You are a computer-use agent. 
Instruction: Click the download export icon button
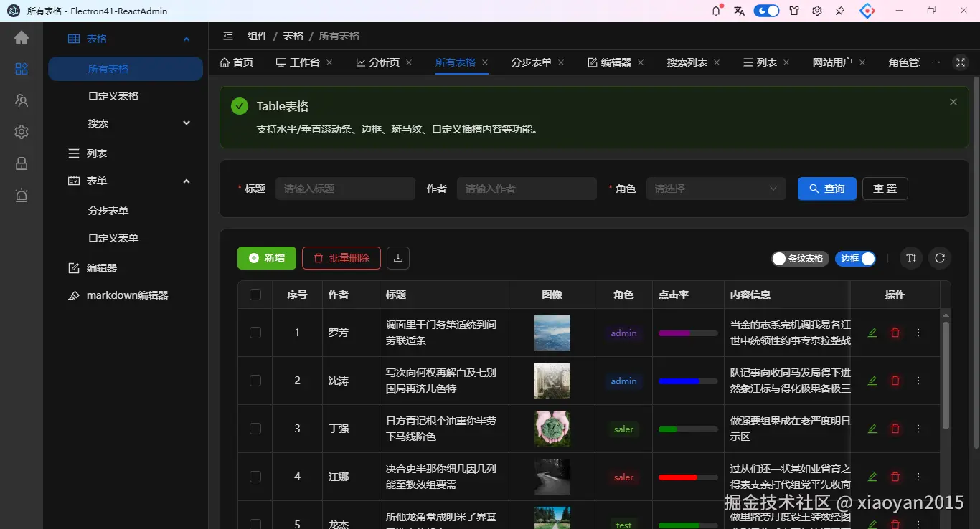click(398, 258)
